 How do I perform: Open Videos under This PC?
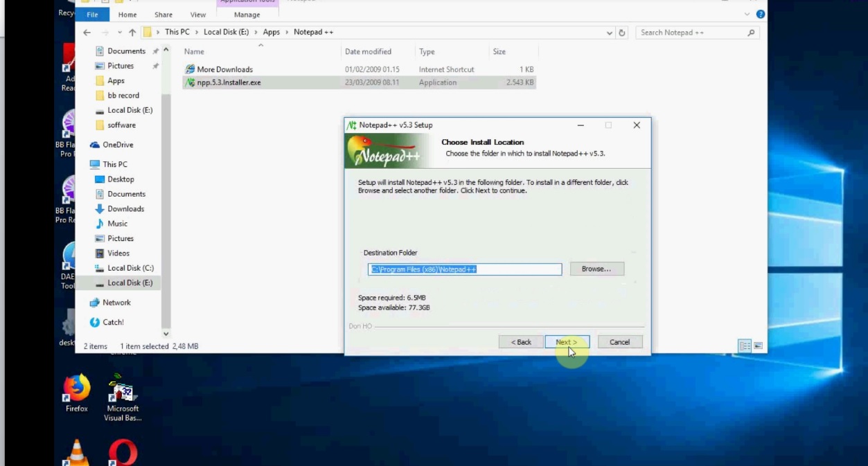(x=118, y=253)
